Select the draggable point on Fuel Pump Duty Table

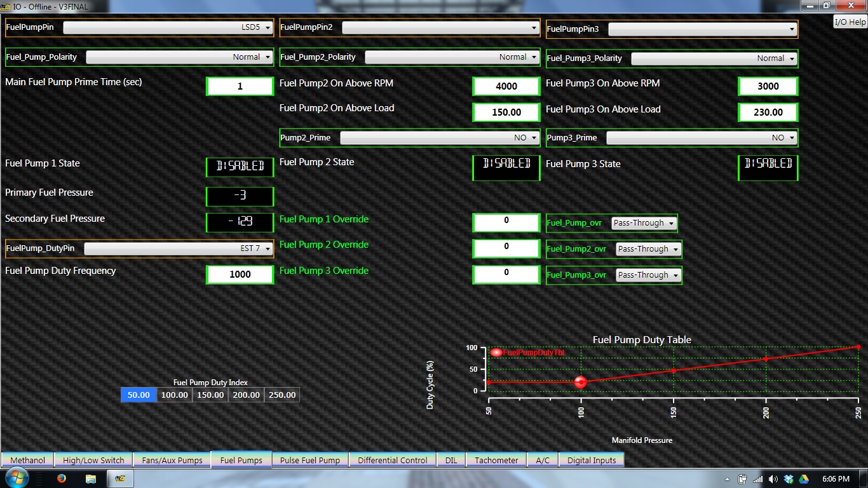coord(580,382)
